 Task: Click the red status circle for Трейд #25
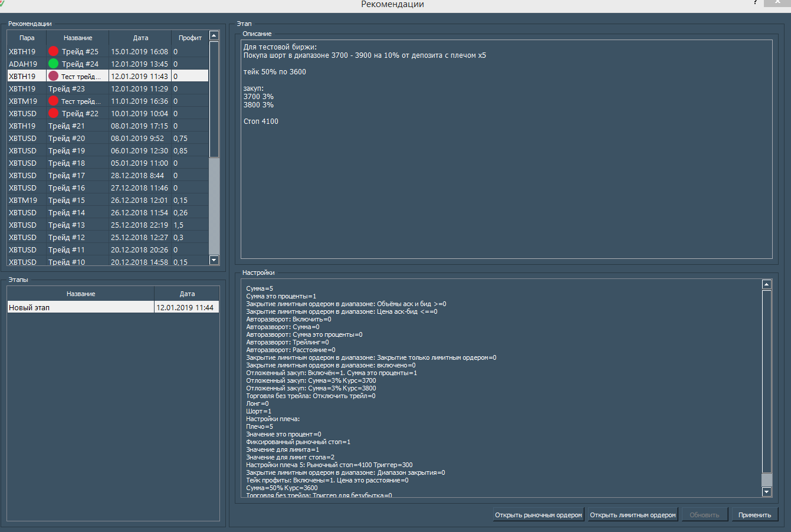(x=54, y=51)
